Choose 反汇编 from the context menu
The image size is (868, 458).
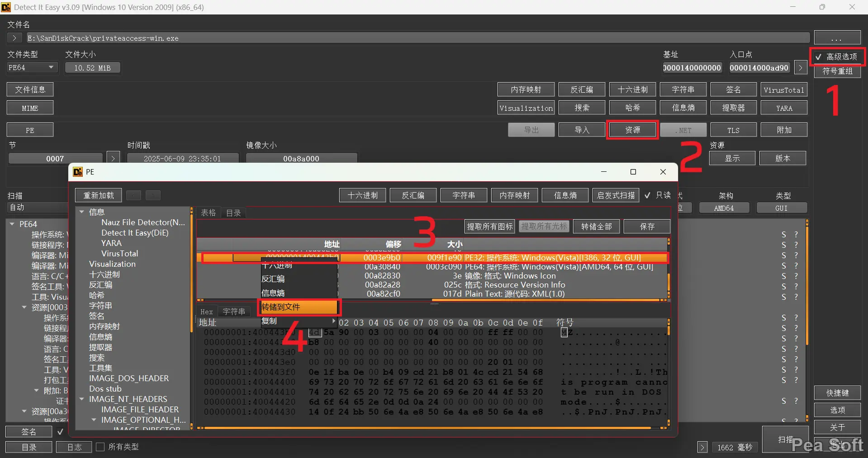tap(299, 279)
